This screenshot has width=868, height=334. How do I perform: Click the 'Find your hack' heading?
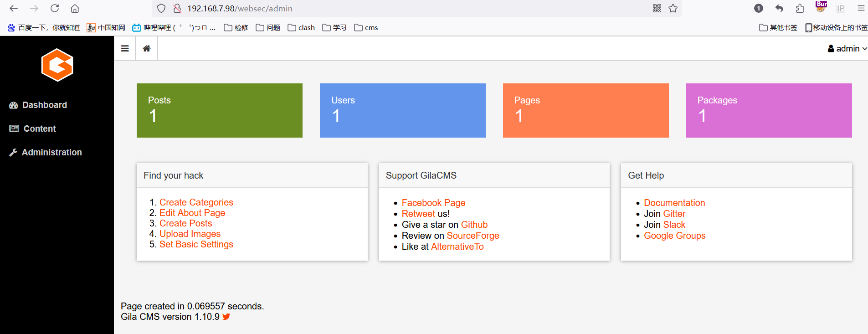tap(174, 175)
